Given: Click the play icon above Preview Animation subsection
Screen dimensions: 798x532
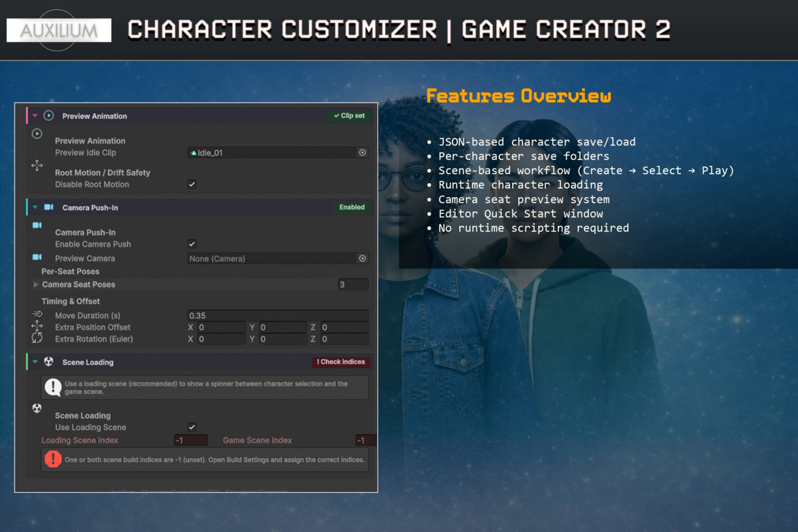Looking at the screenshot, I should (x=37, y=134).
